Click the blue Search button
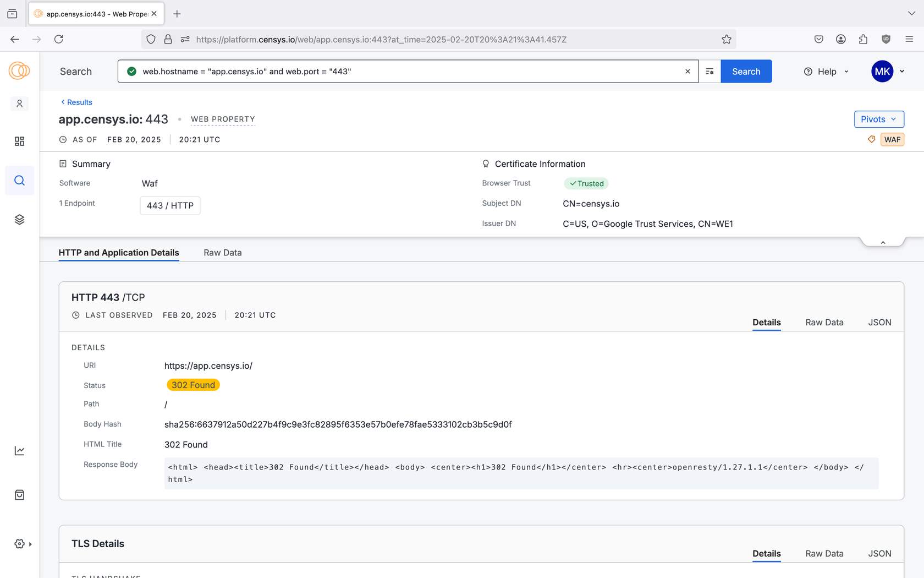Viewport: 924px width, 578px height. pos(746,72)
